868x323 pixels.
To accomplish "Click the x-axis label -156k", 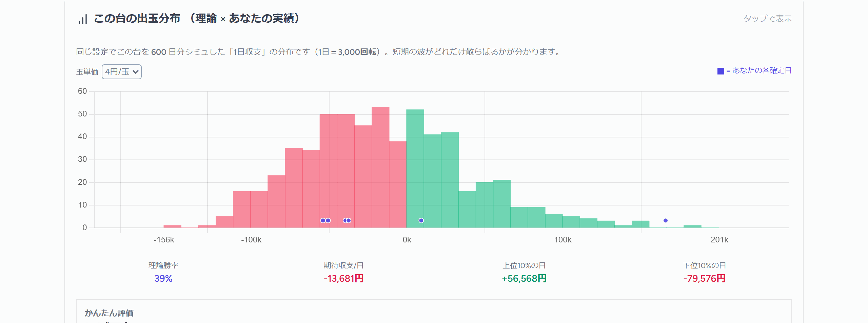I will (x=164, y=240).
